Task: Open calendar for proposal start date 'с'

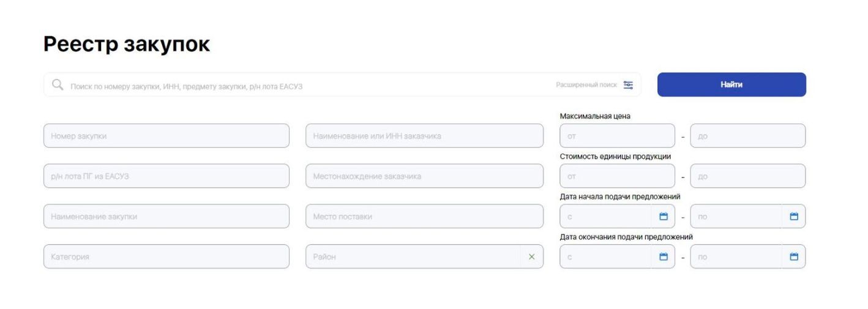Action: (663, 216)
